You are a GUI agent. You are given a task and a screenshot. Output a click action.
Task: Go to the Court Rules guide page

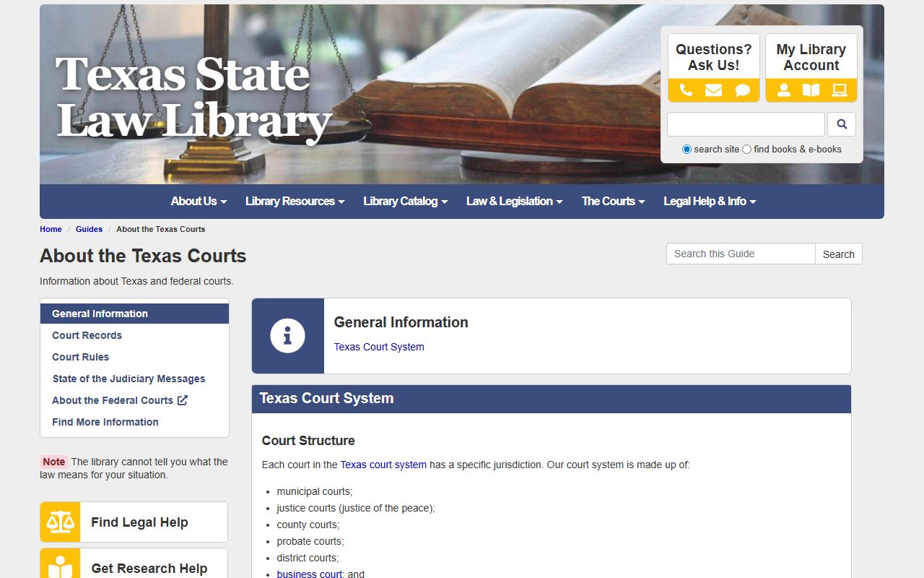80,357
